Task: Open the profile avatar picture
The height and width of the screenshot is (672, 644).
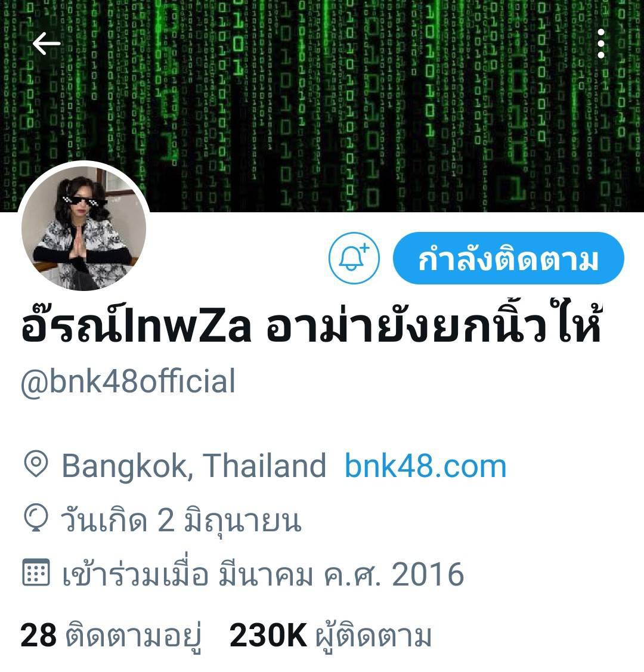Action: (84, 227)
